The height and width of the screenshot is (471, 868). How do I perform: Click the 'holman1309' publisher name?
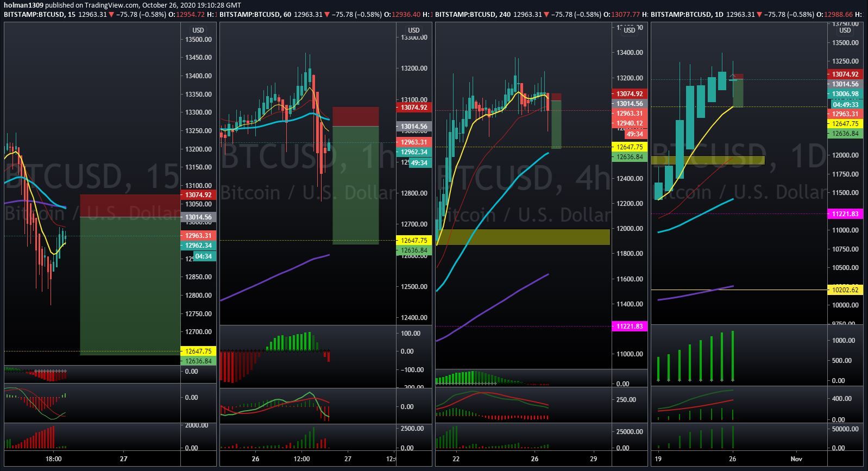(x=23, y=5)
